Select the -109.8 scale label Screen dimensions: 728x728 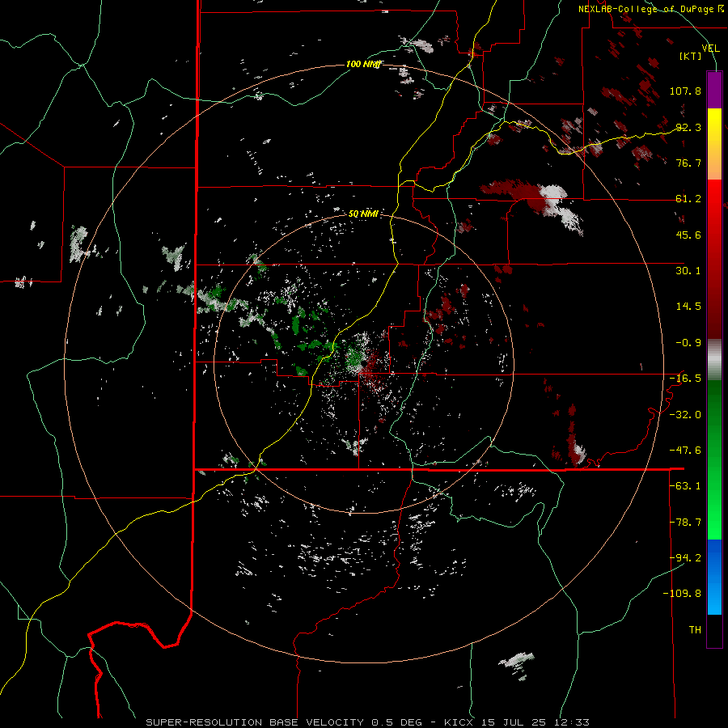682,594
